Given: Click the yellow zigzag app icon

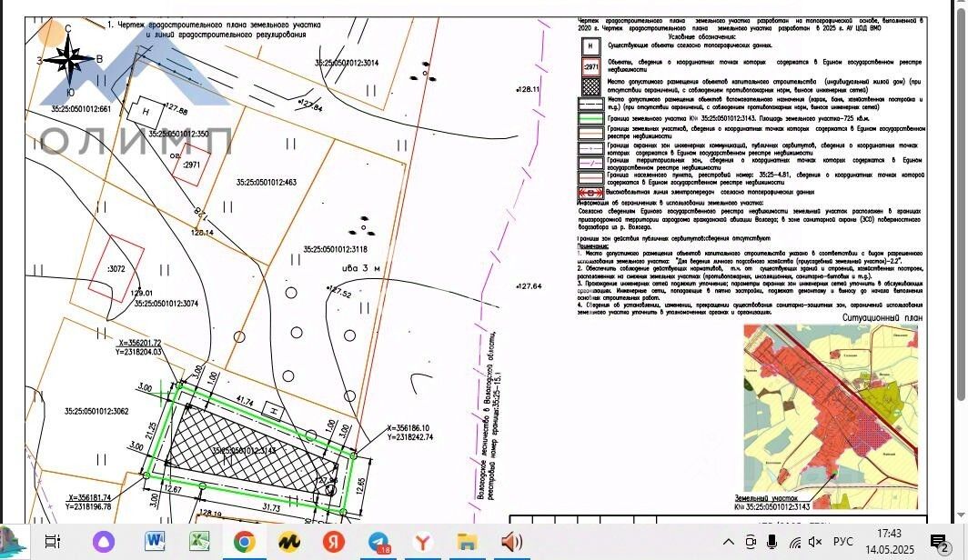Looking at the screenshot, I should point(289,542).
